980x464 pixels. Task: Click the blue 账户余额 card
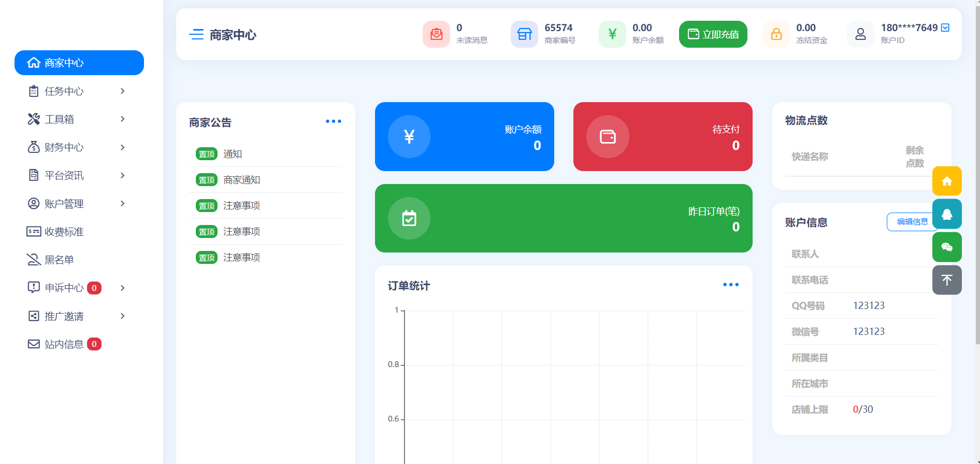[x=465, y=136]
